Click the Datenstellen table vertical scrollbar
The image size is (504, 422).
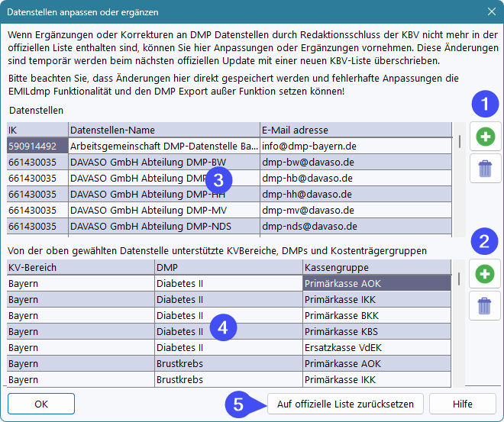[459, 183]
